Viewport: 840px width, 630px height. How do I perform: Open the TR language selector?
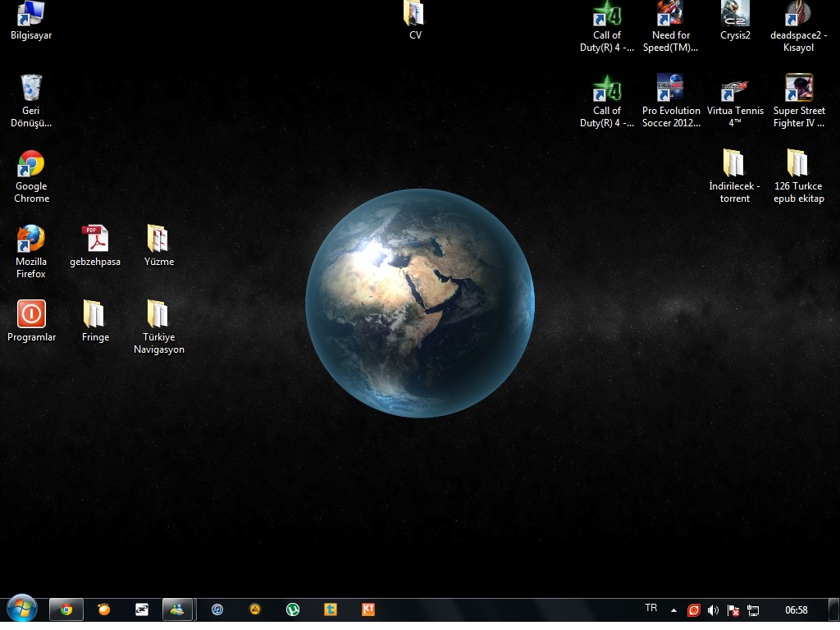(x=651, y=609)
